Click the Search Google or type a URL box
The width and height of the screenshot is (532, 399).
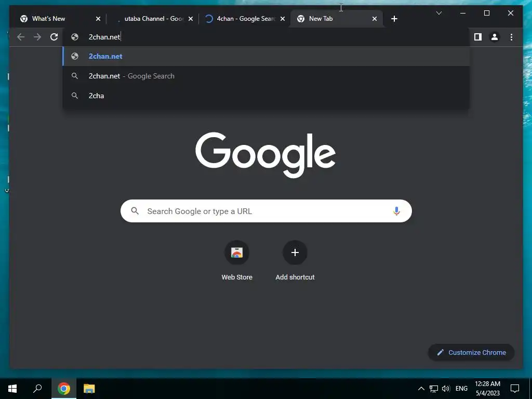pyautogui.click(x=266, y=211)
